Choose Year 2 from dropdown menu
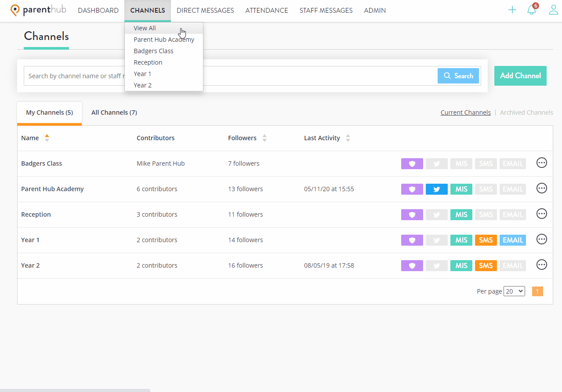The height and width of the screenshot is (392, 562). [164, 85]
